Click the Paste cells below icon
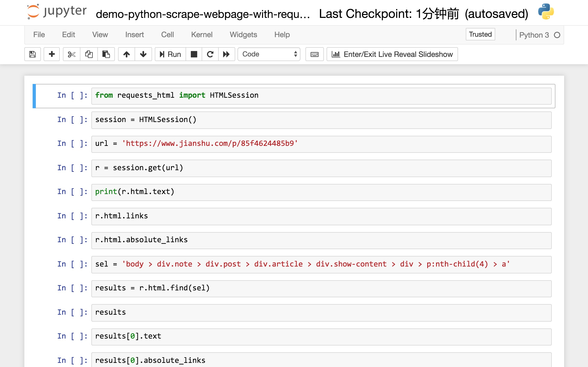 tap(106, 54)
